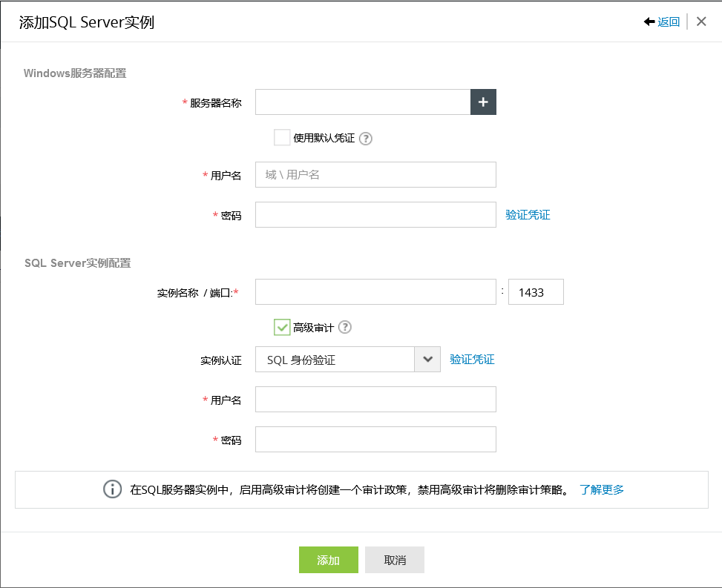
Task: Click the 使用默认凭证 label text
Action: click(x=324, y=138)
